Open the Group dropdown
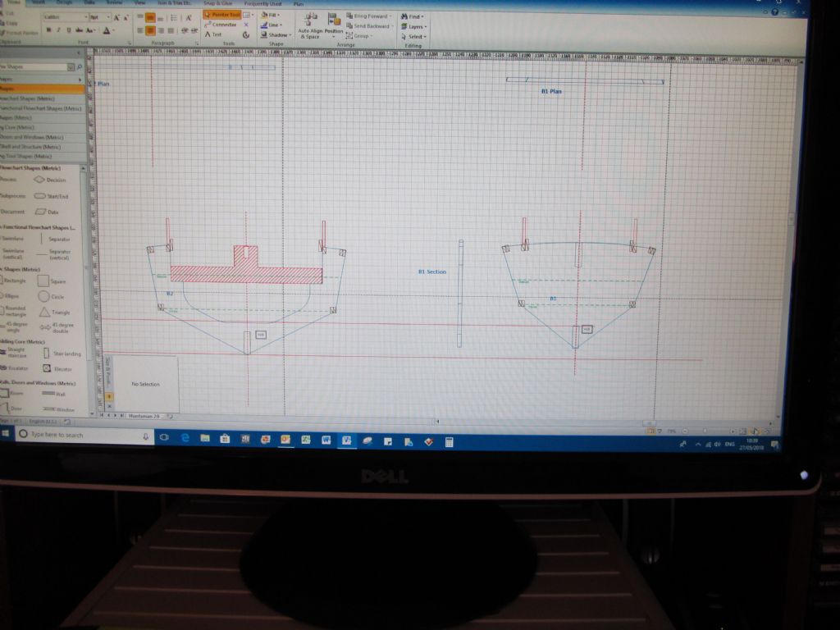Viewport: 840px width, 630px height. (358, 36)
